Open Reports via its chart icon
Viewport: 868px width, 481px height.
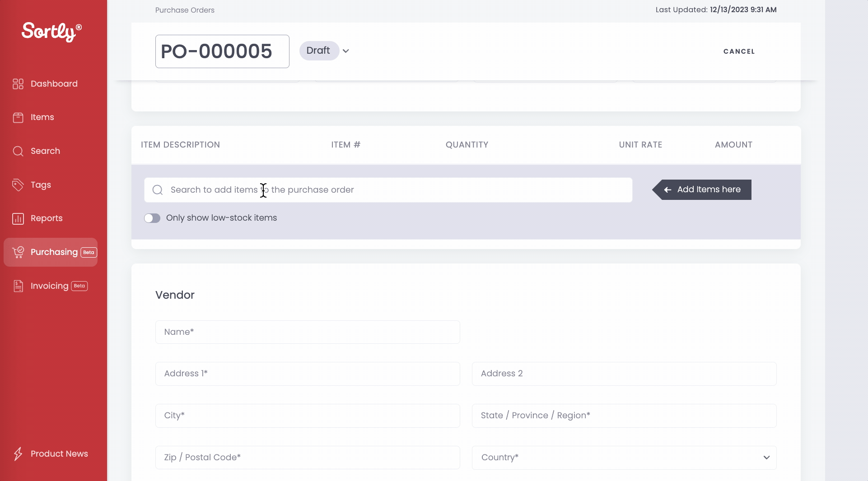tap(18, 218)
